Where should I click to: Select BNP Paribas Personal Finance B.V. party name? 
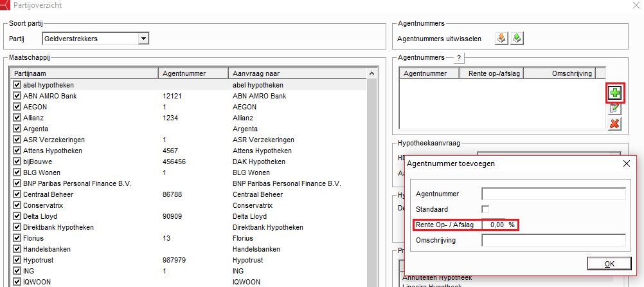coord(77,183)
